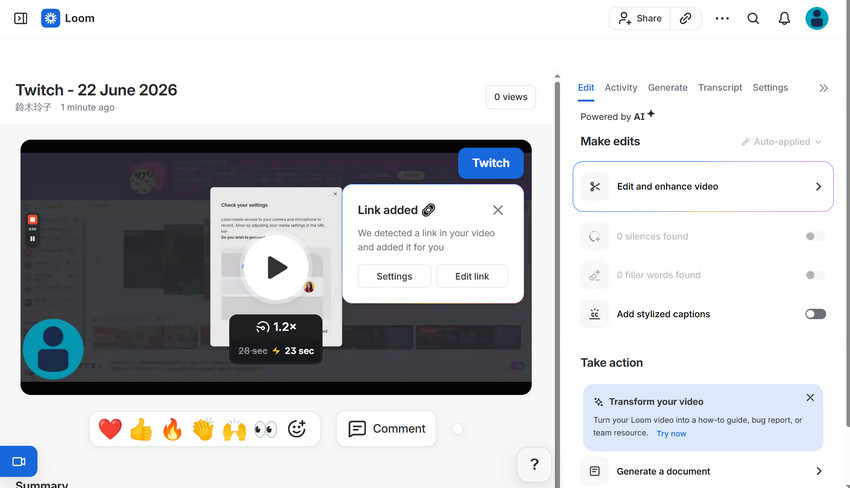This screenshot has height=488, width=850.
Task: Open the Settings tab
Action: (770, 88)
